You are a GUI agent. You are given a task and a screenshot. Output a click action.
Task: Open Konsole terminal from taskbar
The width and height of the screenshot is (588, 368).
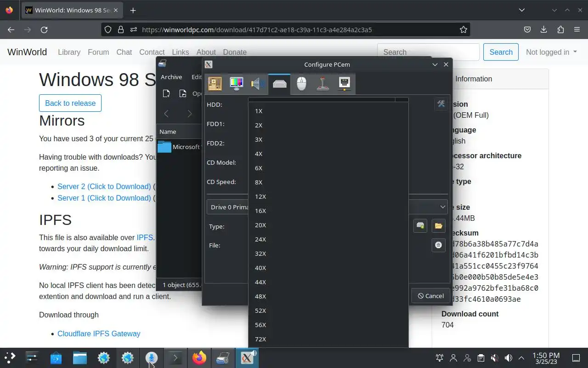pyautogui.click(x=175, y=357)
